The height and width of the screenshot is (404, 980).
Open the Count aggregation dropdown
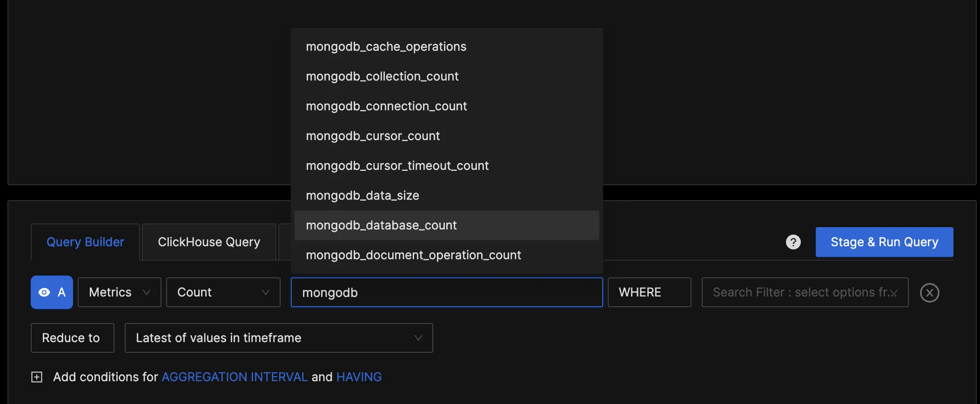[223, 292]
